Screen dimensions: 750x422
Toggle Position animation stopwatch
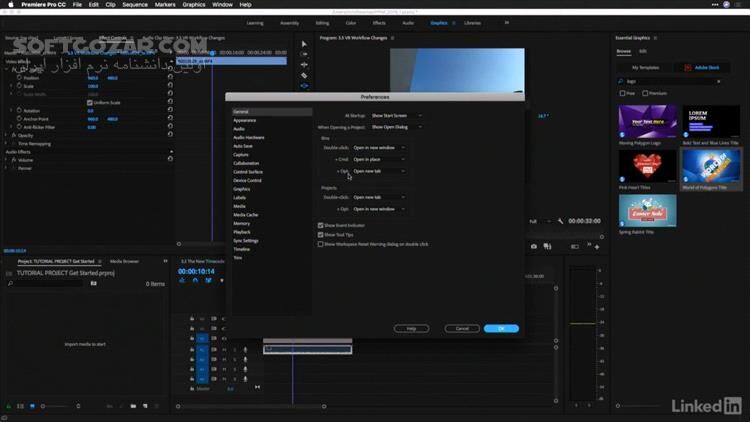[19, 78]
